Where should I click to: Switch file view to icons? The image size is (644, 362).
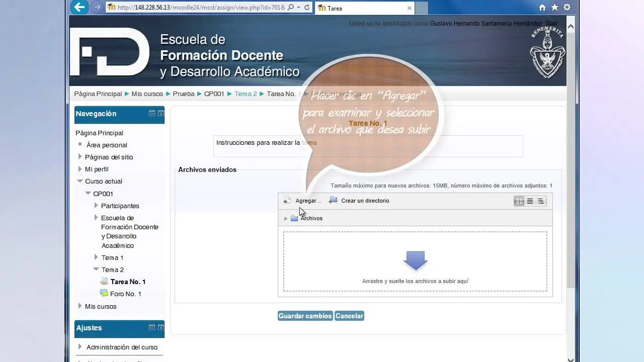(x=519, y=201)
